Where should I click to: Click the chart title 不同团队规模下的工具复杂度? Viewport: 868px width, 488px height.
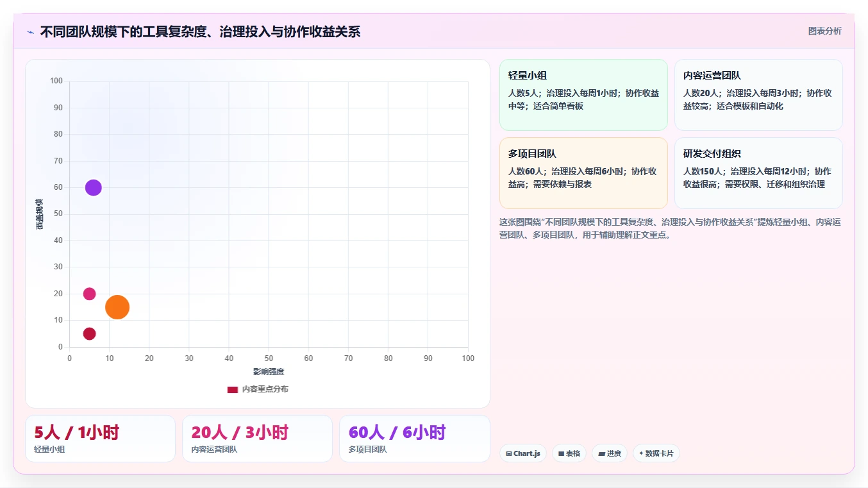[200, 31]
